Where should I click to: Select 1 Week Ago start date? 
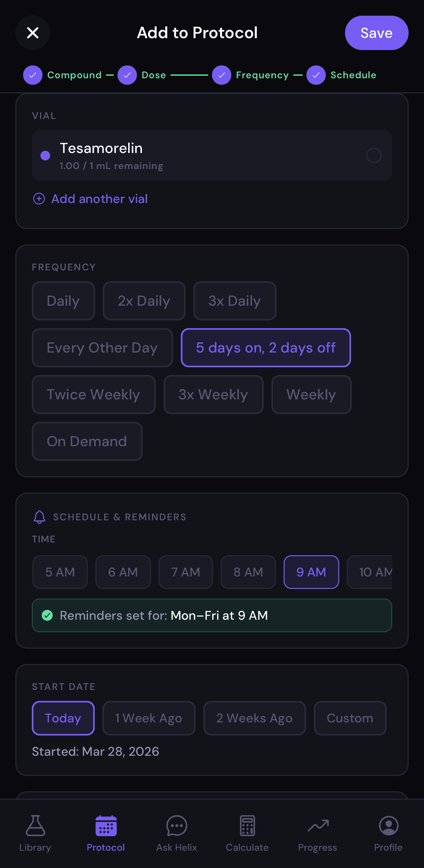click(149, 718)
